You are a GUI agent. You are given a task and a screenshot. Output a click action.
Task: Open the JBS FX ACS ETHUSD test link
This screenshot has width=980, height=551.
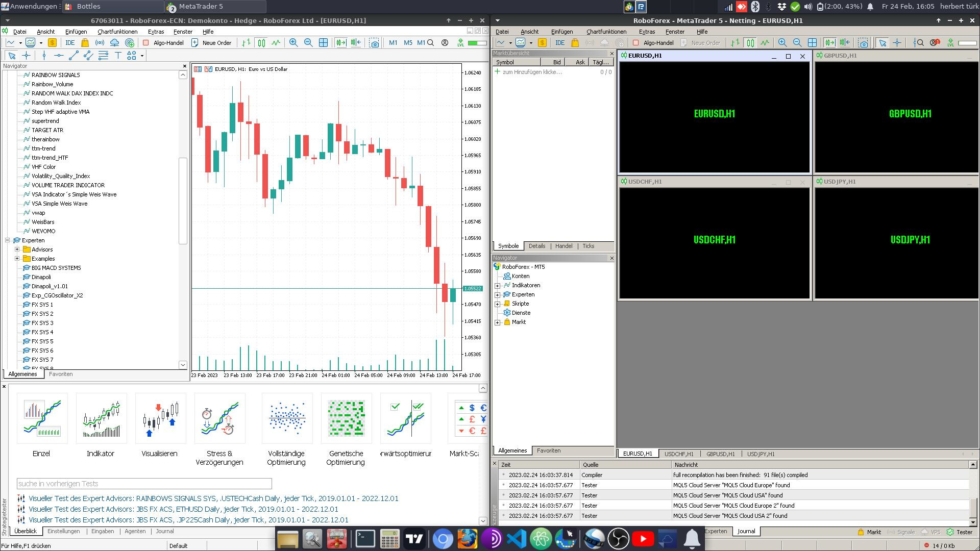[x=183, y=509]
